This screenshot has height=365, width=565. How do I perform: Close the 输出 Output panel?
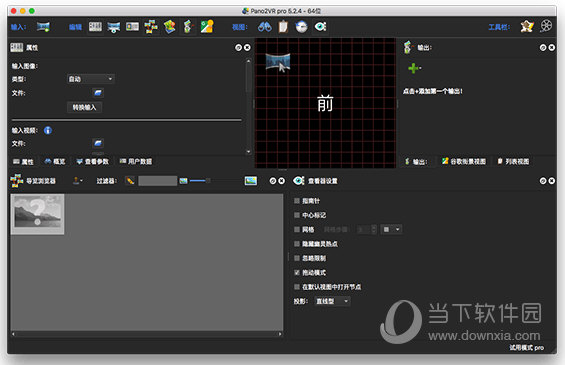point(552,48)
